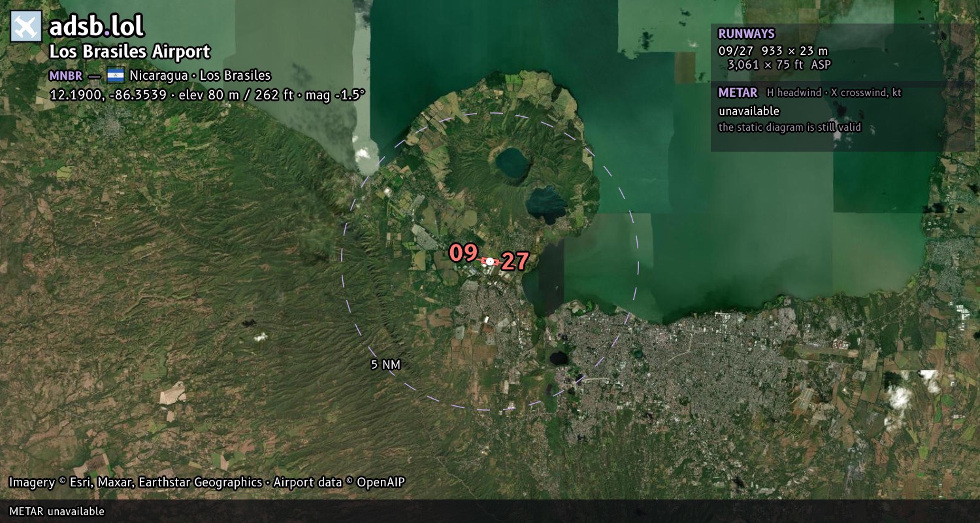Select the coordinates and elevation line
980x523 pixels.
pyautogui.click(x=207, y=95)
